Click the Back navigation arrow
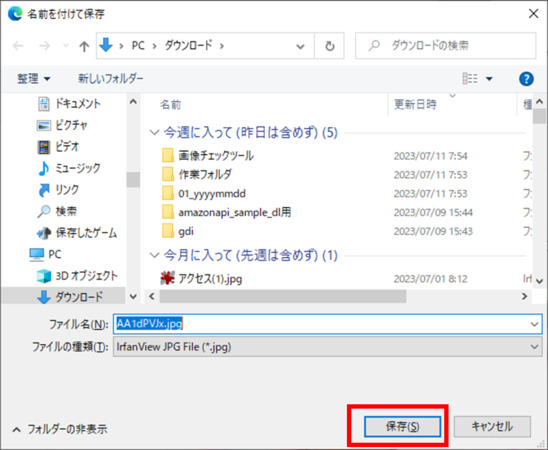 pyautogui.click(x=18, y=46)
